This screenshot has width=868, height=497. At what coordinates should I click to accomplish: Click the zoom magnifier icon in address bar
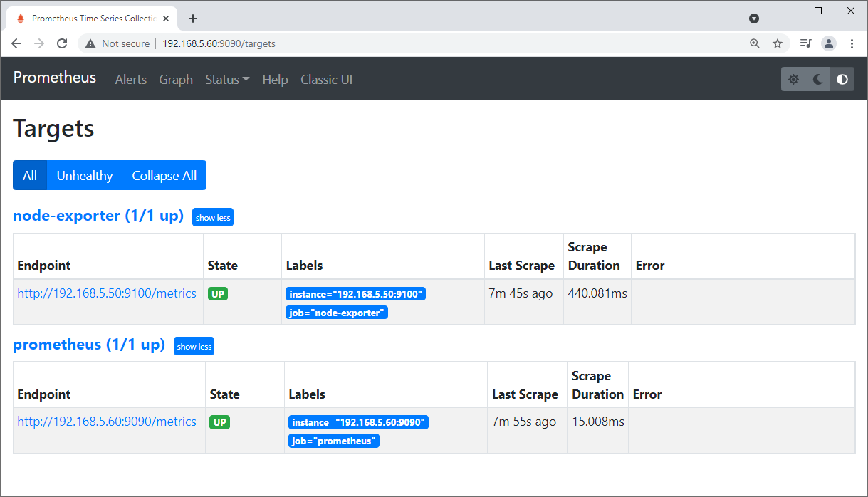click(x=755, y=43)
